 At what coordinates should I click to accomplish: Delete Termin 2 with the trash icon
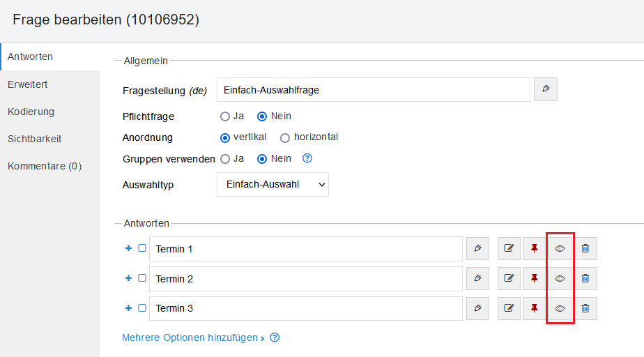coord(585,278)
